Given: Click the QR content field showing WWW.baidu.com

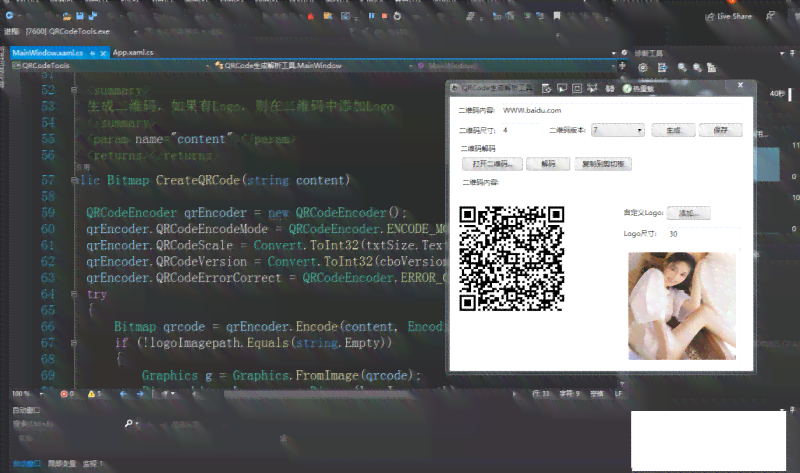Looking at the screenshot, I should [x=621, y=110].
